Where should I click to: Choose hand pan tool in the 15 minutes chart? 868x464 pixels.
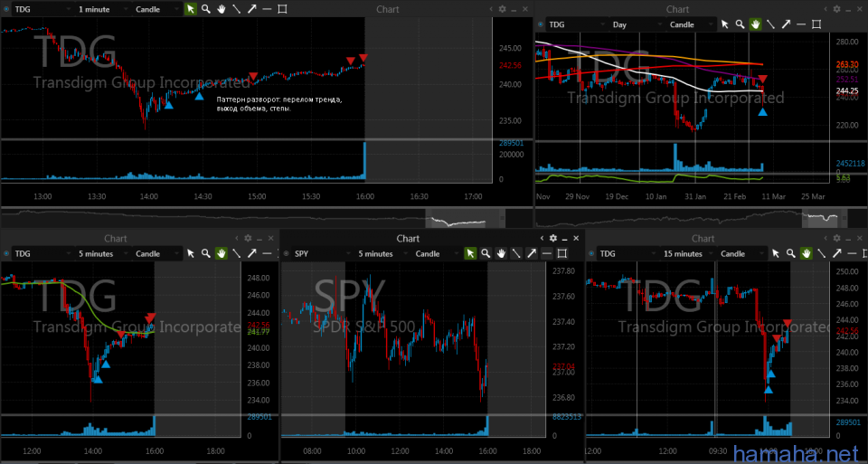806,253
